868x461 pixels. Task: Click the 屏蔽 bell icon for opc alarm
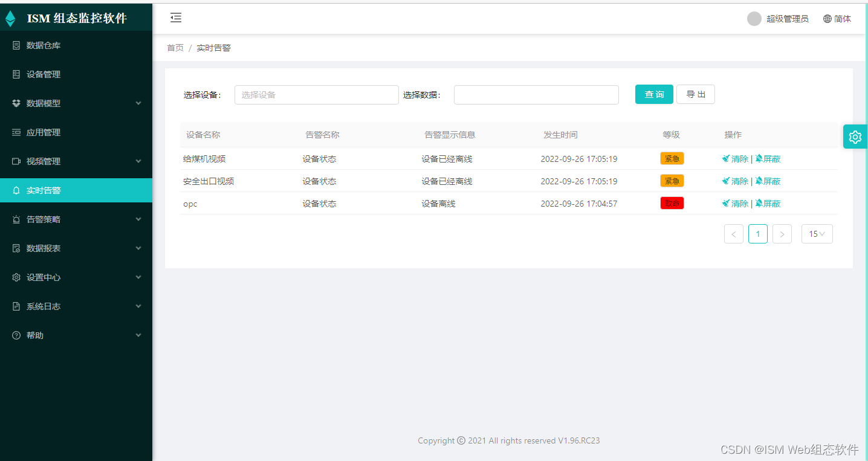[x=760, y=204]
